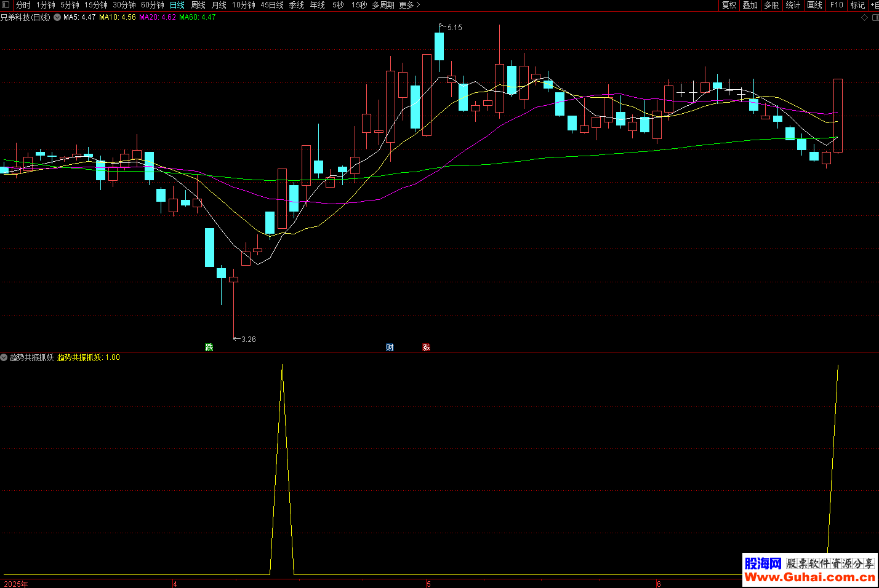Click the MA20: 4.62 indicator label

pyautogui.click(x=158, y=17)
